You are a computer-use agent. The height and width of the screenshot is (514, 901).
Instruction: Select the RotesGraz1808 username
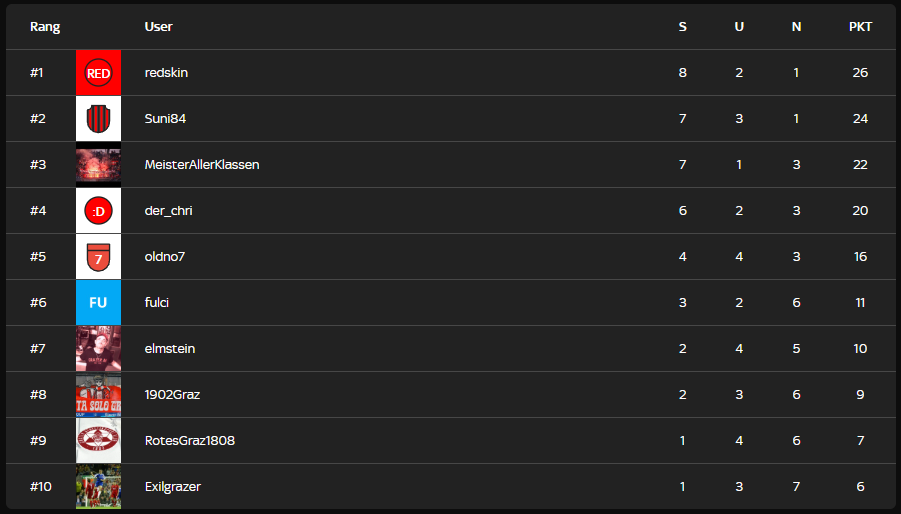pos(190,441)
